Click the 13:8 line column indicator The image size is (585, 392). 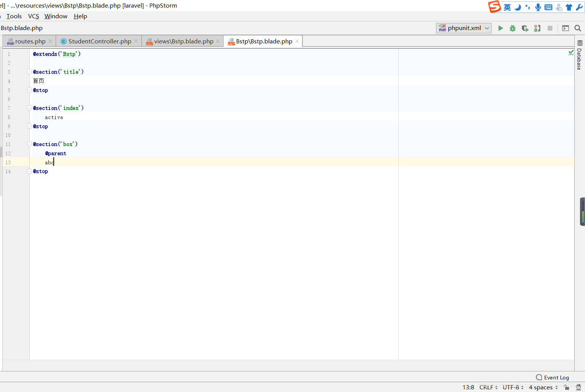tap(468, 387)
